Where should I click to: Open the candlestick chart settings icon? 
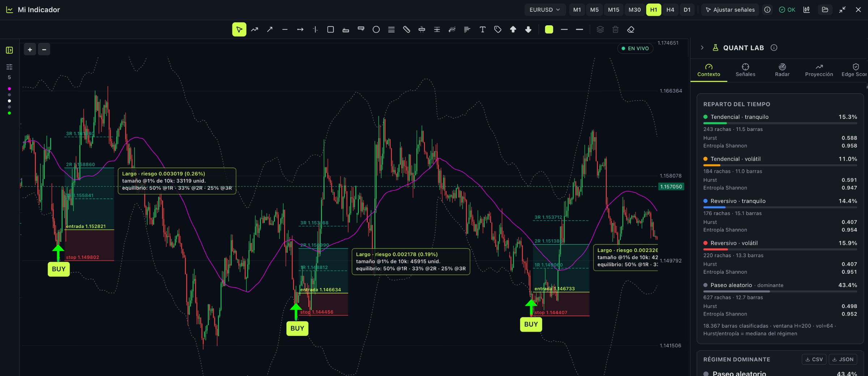coord(807,10)
